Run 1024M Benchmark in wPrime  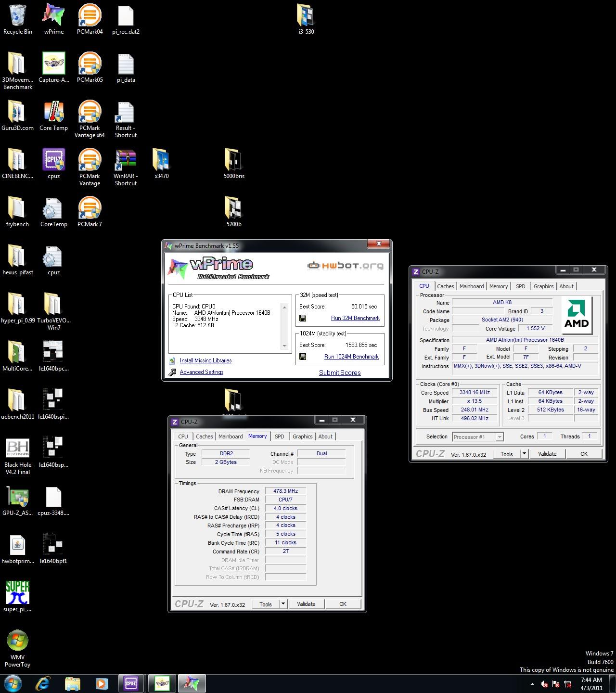tap(351, 357)
